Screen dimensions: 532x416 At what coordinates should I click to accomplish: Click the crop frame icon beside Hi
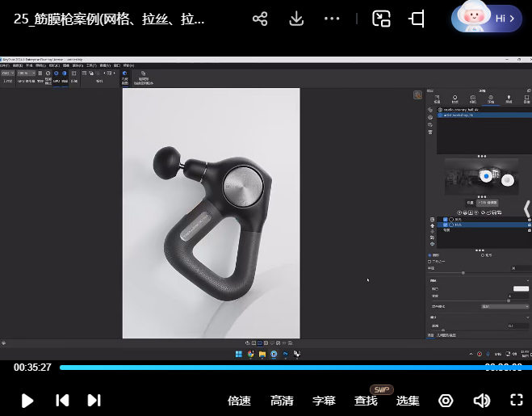pyautogui.click(x=417, y=19)
